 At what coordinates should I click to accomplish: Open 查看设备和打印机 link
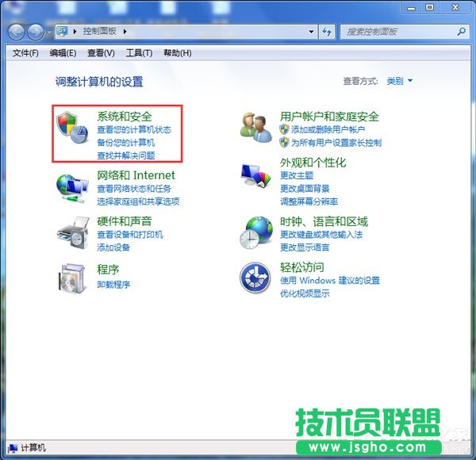[x=130, y=234]
